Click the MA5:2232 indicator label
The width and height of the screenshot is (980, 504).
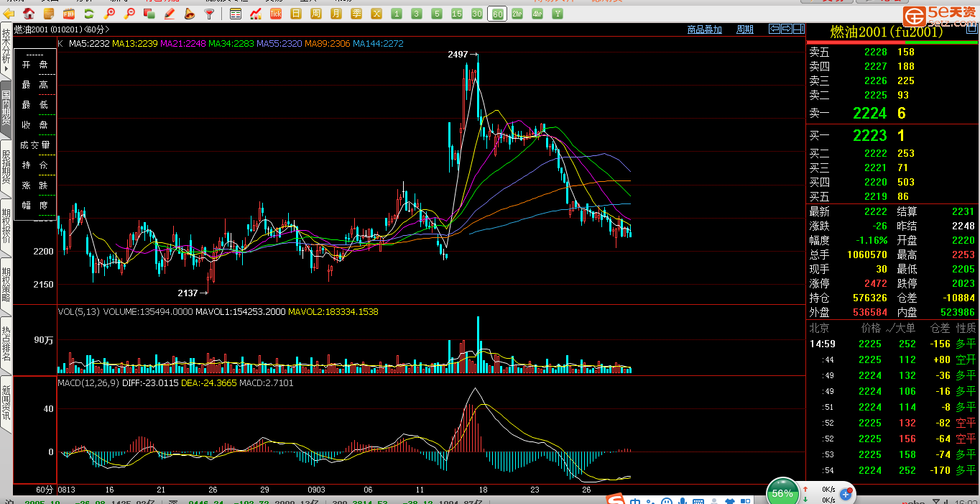pos(89,44)
